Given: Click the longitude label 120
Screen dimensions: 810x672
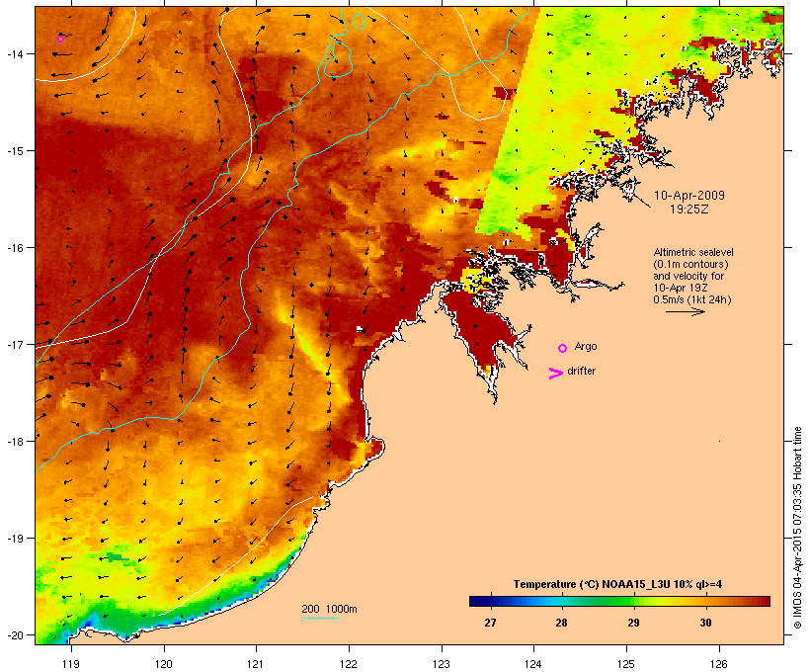Looking at the screenshot, I should 164,664.
